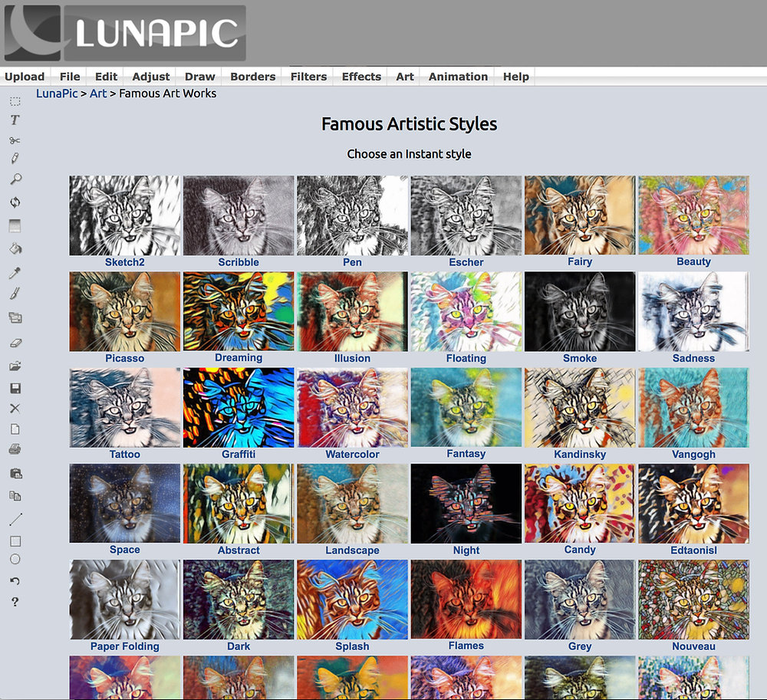Select the Text tool in sidebar

(x=14, y=120)
